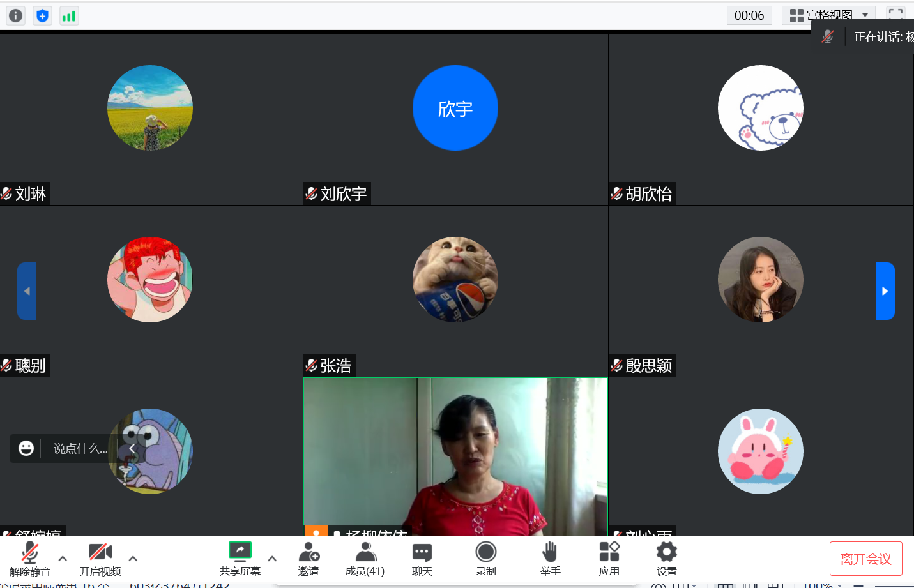
Task: Open the apps panel
Action: tap(609, 559)
